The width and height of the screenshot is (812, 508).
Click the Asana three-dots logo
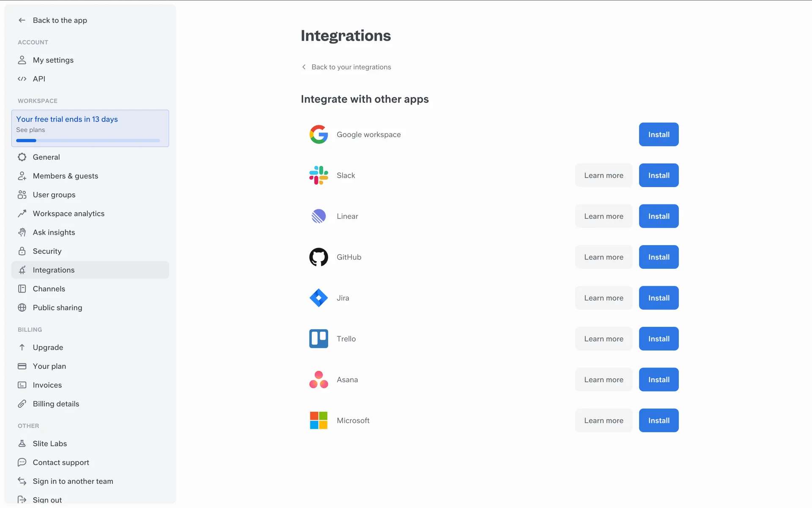[x=318, y=380]
